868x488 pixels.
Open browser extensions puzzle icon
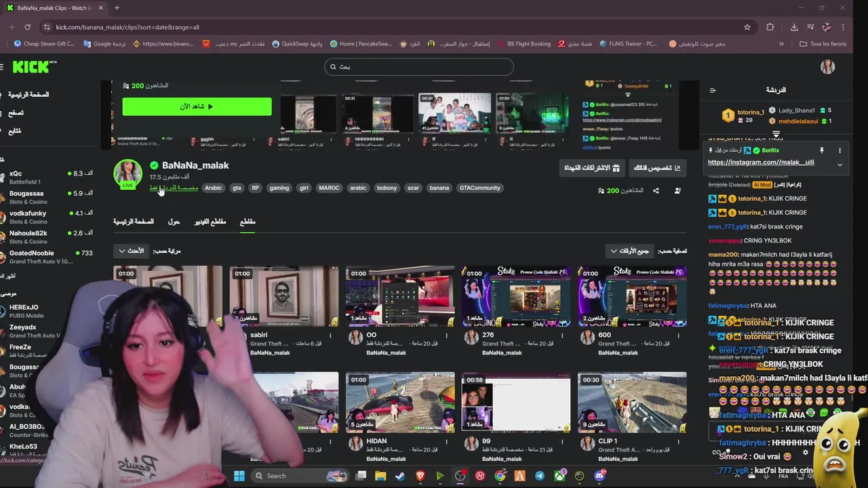pos(770,27)
